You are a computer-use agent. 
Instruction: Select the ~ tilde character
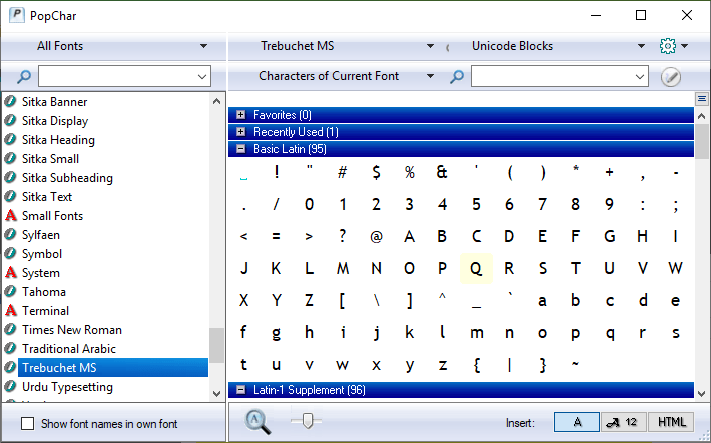coord(575,364)
